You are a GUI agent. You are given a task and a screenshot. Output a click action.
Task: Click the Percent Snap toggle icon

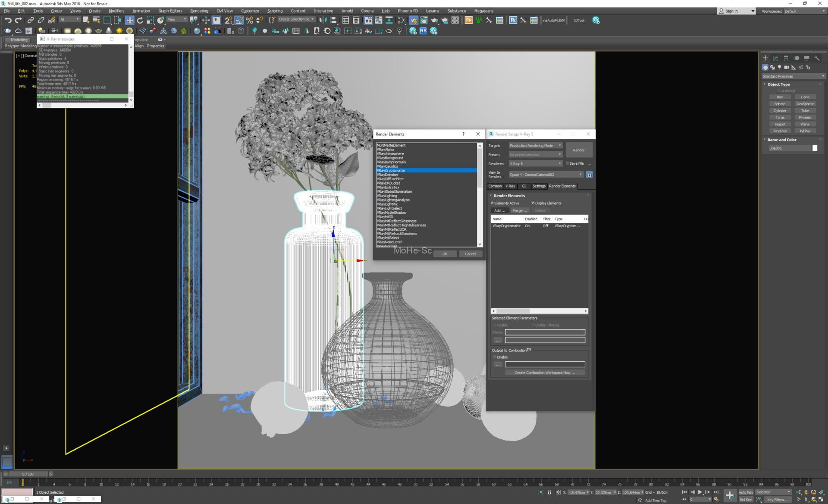[x=249, y=20]
